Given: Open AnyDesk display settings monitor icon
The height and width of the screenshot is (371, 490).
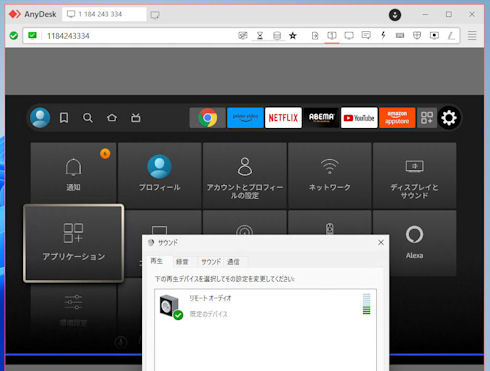Looking at the screenshot, I should pos(349,35).
